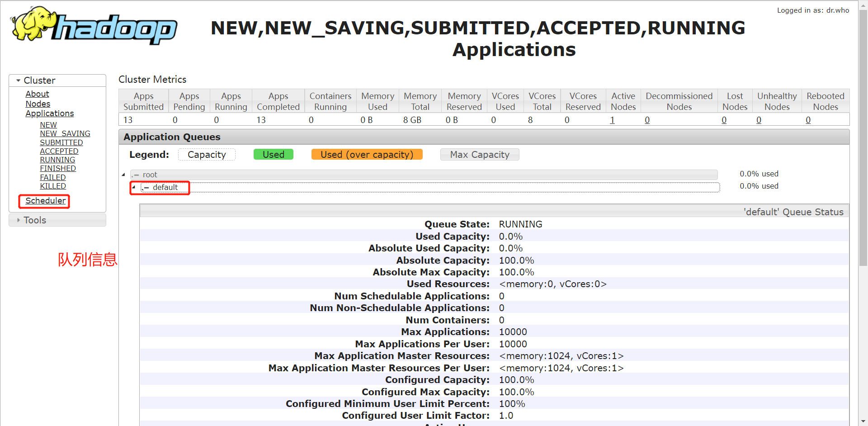This screenshot has width=868, height=426.
Task: Open the Applications link
Action: [x=49, y=114]
